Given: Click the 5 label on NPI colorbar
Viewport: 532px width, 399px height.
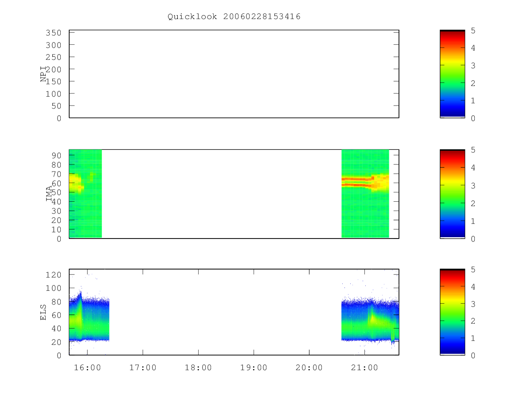Looking at the screenshot, I should [x=473, y=31].
